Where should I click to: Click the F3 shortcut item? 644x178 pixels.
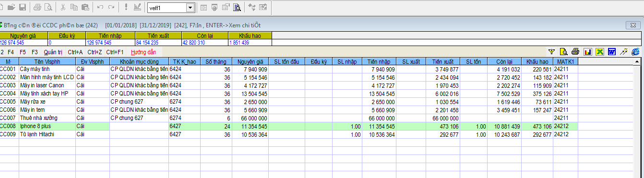pos(35,52)
